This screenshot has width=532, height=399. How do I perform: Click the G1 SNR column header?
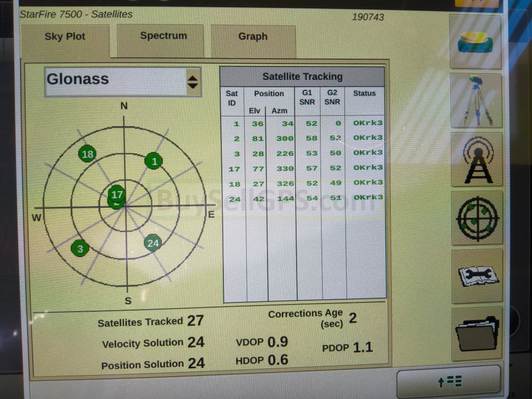tap(308, 98)
